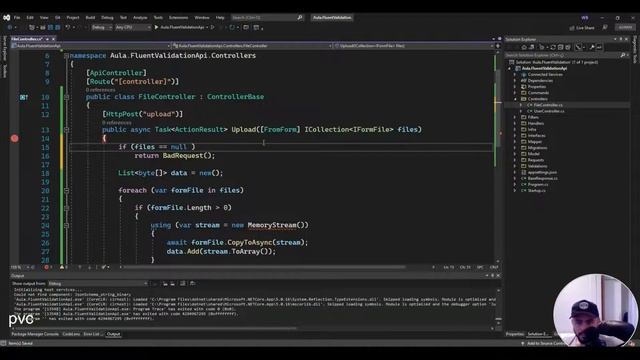The image size is (640, 360).
Task: Click the Save All toolbar icon
Action: click(x=58, y=27)
